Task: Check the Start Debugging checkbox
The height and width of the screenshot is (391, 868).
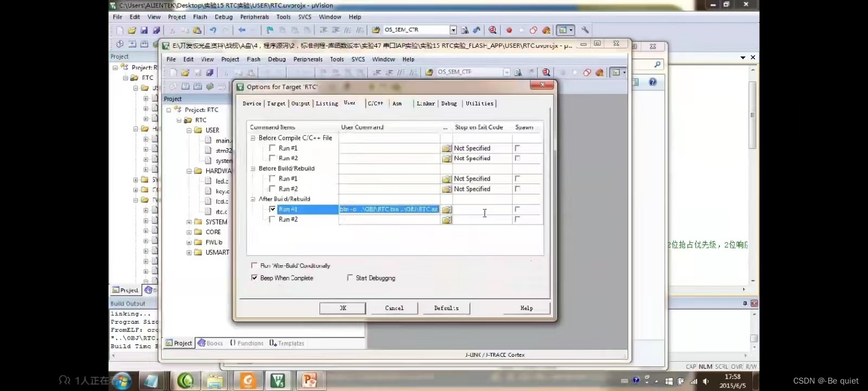Action: (x=350, y=278)
